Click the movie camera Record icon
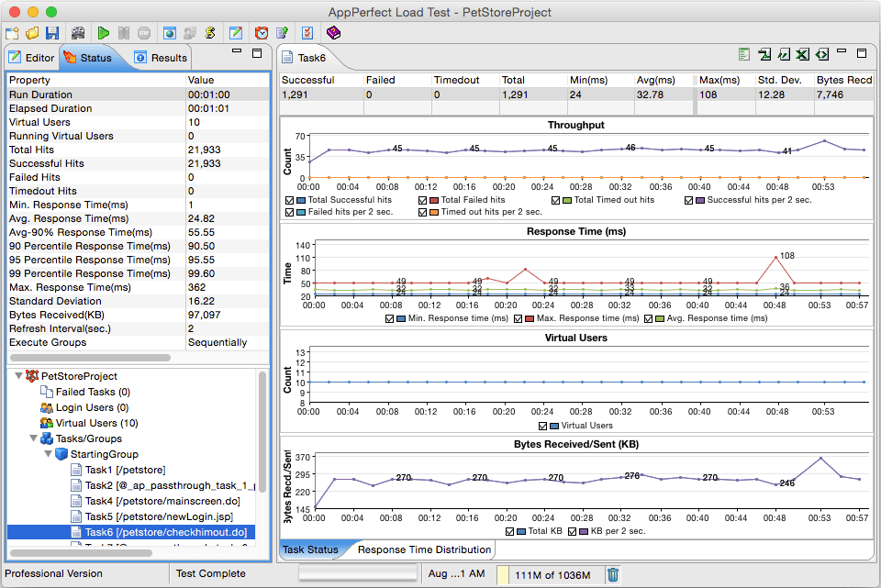The width and height of the screenshot is (881, 588). [x=78, y=33]
